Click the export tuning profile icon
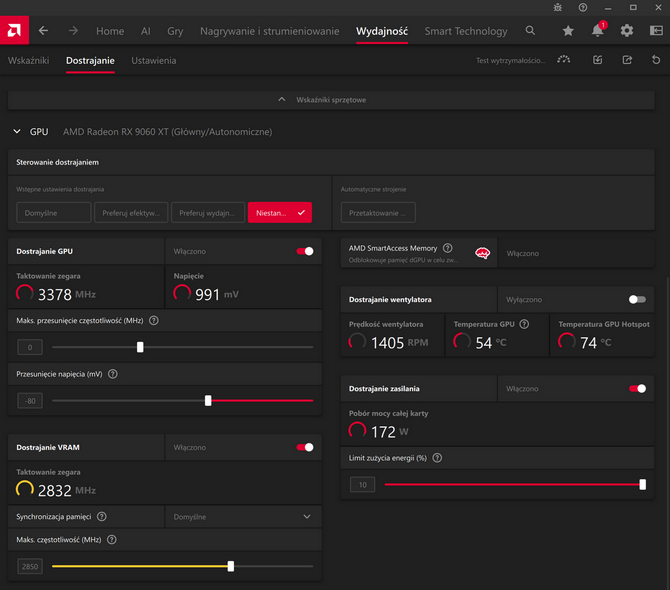 pyautogui.click(x=627, y=60)
